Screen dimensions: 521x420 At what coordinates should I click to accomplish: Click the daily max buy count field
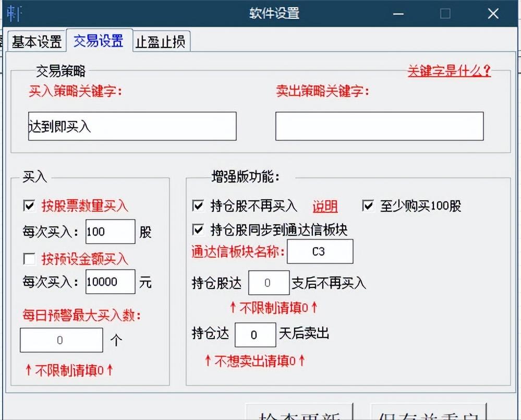pos(61,340)
